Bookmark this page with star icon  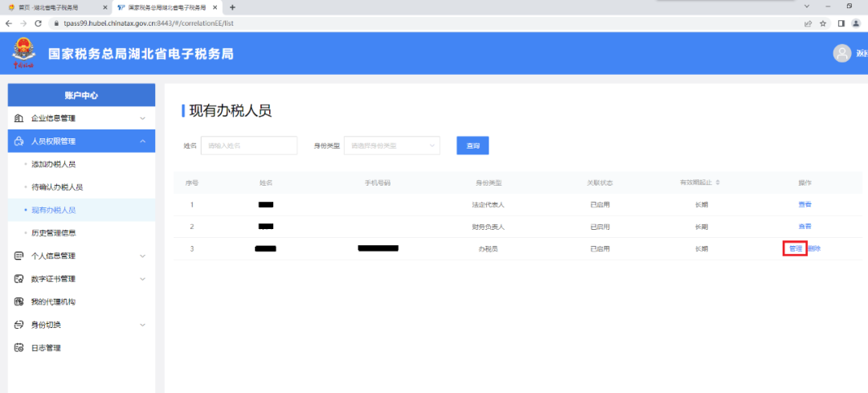point(823,24)
